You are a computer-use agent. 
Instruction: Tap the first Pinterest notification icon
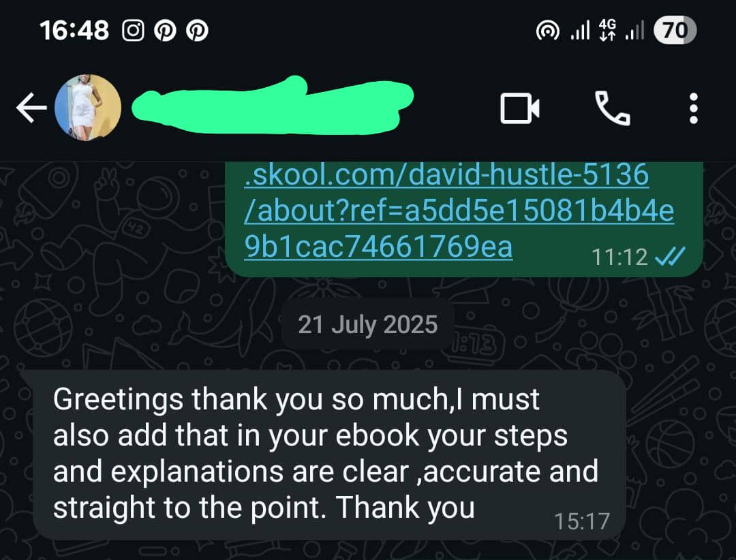click(x=165, y=31)
